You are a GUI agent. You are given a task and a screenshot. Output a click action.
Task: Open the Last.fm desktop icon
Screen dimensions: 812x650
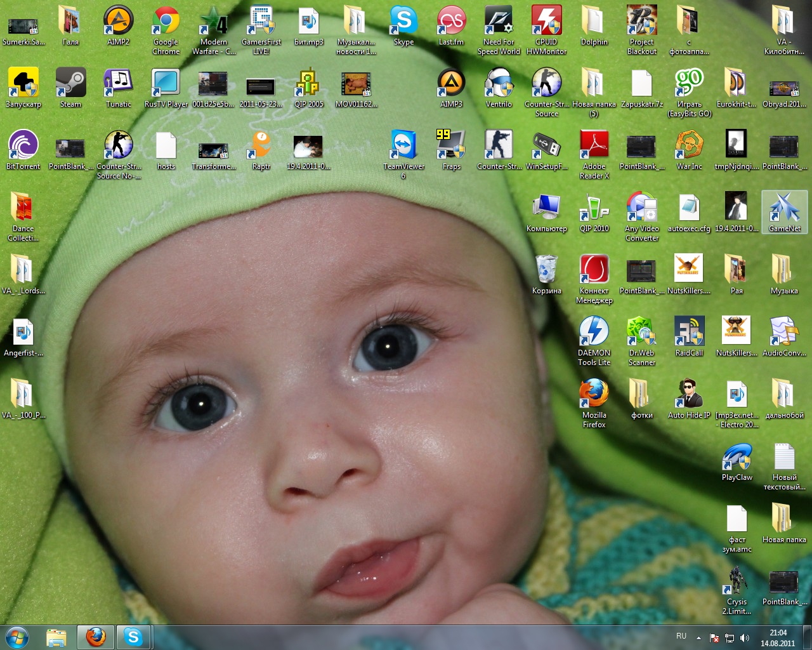point(451,21)
